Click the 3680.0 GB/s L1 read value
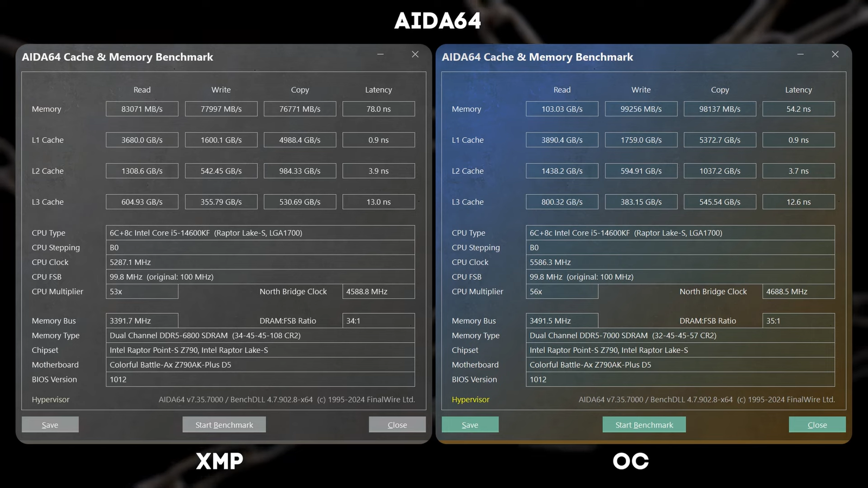868x488 pixels. [x=142, y=140]
